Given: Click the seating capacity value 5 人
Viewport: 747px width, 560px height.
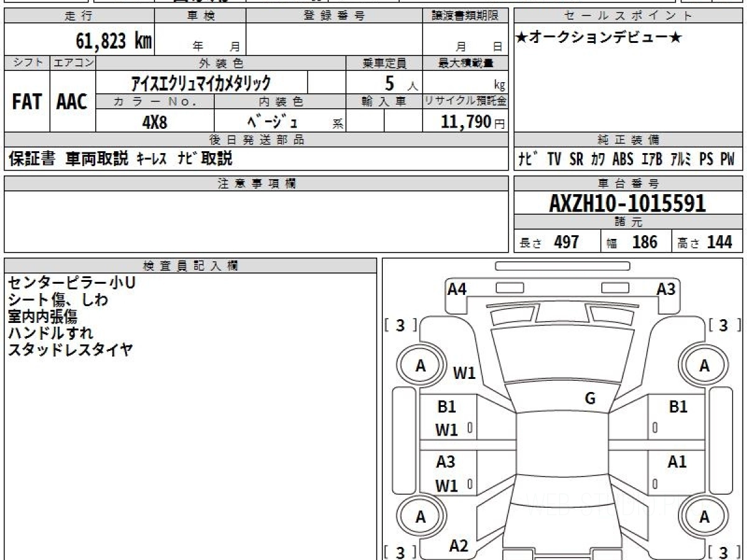Looking at the screenshot, I should (400, 83).
